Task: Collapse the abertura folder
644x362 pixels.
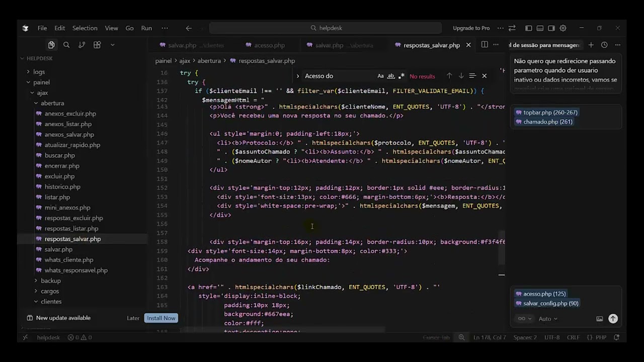Action: coord(52,103)
